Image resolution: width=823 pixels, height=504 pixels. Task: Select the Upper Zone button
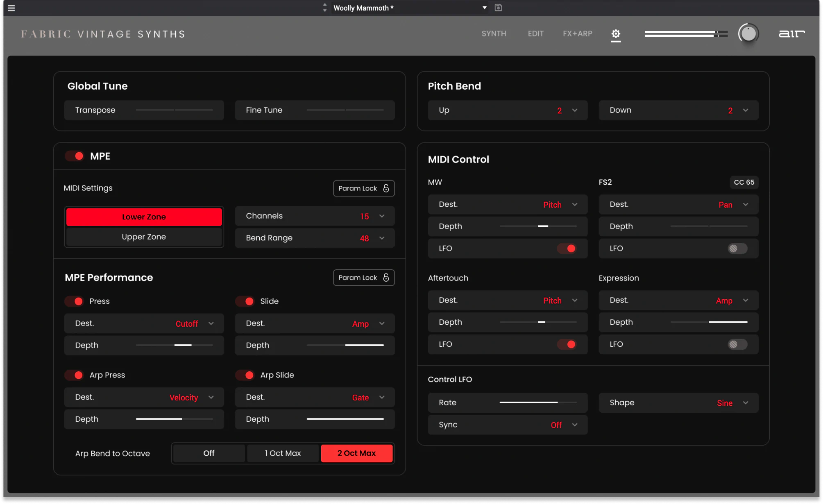click(x=144, y=237)
